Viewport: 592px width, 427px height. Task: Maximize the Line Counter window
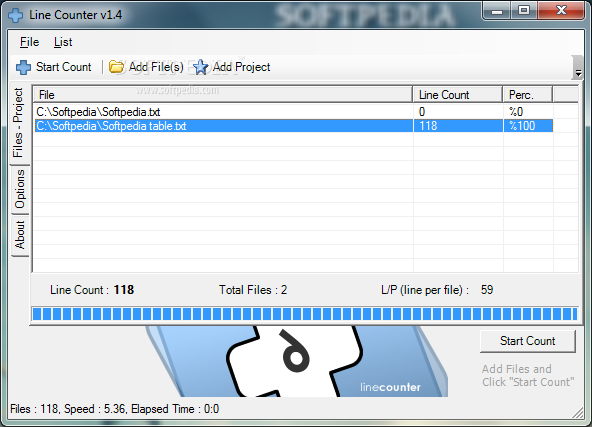click(x=524, y=11)
